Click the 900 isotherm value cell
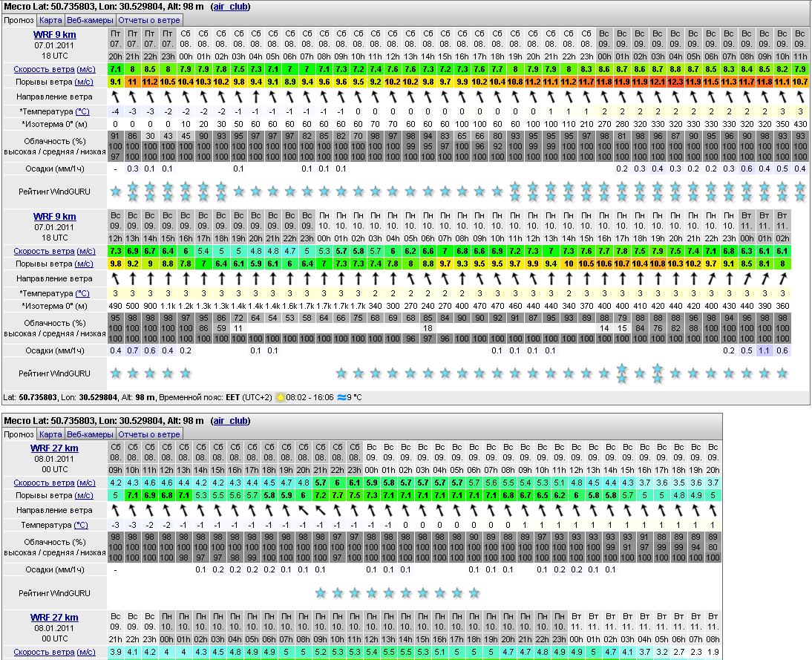Screen dimensions: 812x660 tap(151, 306)
